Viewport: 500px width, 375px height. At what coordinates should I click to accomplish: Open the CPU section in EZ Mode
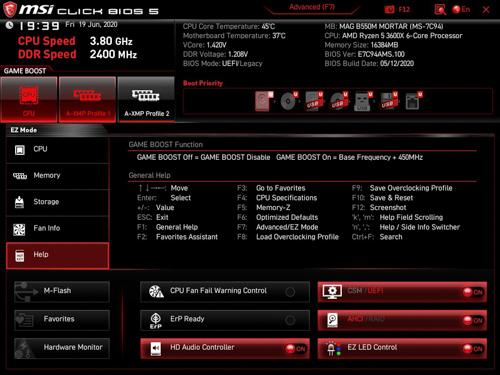[57, 150]
